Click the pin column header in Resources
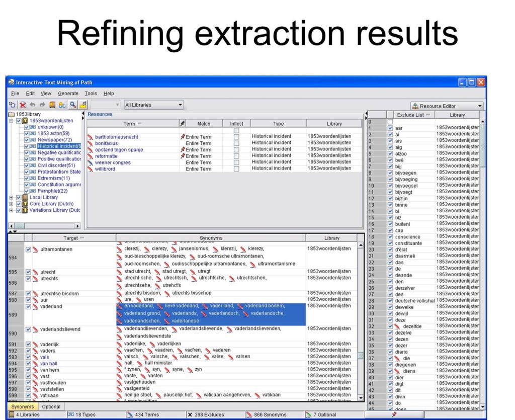Screen dimensions: 515x420 [x=183, y=124]
